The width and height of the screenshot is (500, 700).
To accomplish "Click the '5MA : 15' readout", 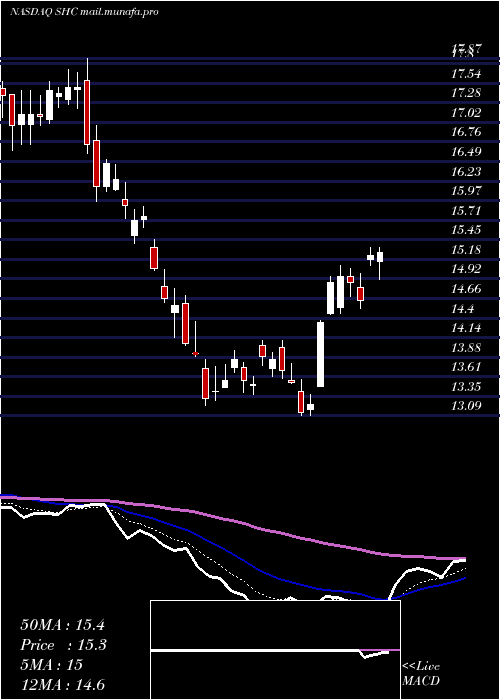I will (52, 665).
